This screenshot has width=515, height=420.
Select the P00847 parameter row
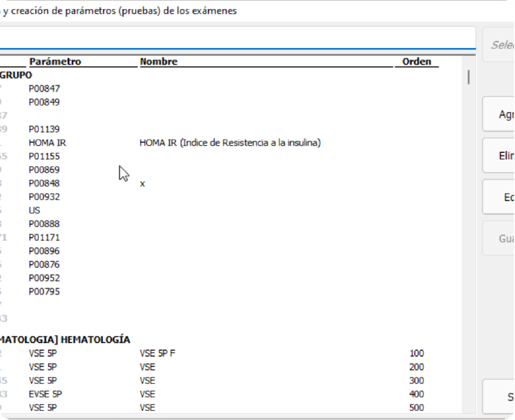coord(44,89)
